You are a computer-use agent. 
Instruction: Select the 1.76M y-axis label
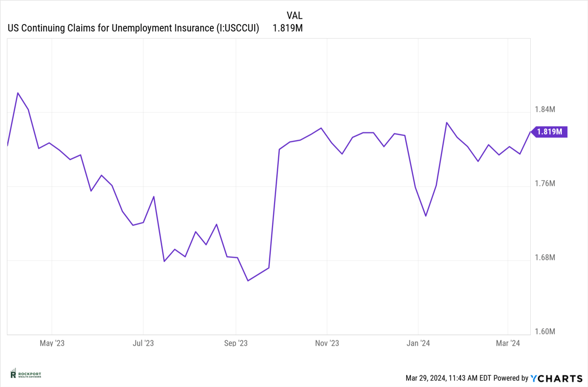[545, 184]
